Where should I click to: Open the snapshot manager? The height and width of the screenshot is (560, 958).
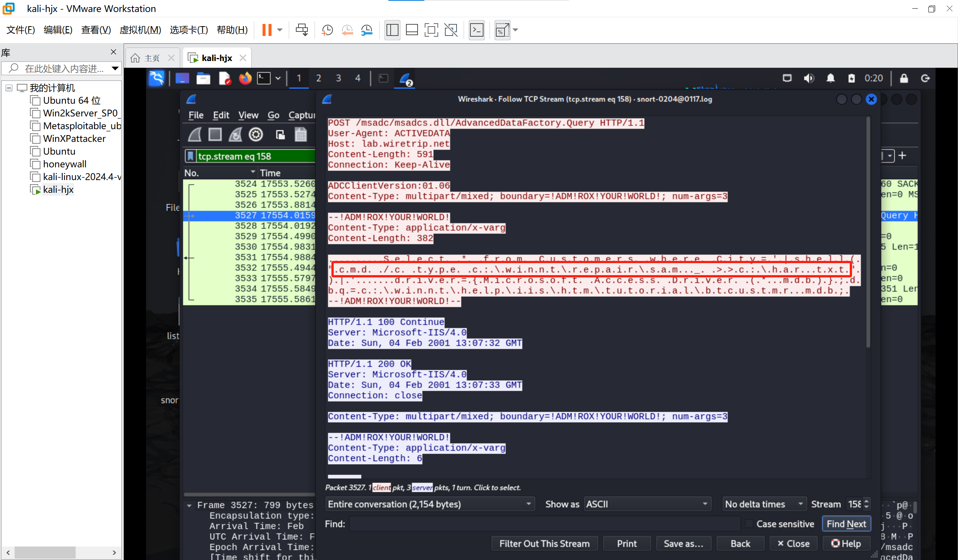[x=367, y=30]
